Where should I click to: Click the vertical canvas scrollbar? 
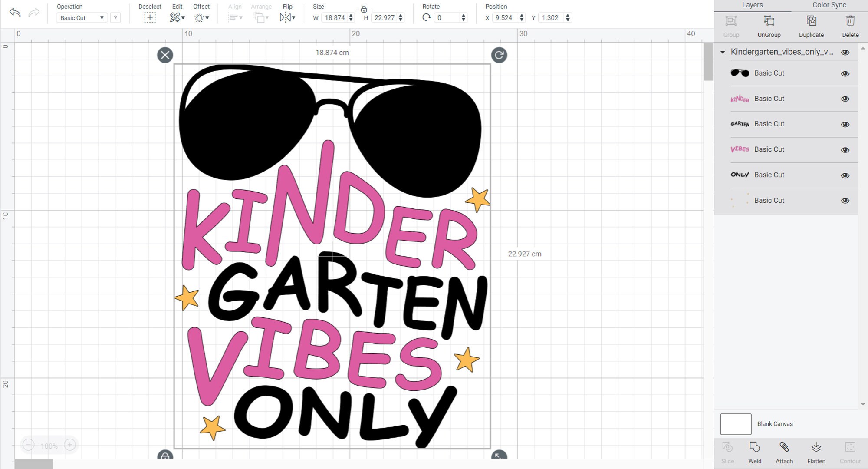click(x=708, y=62)
